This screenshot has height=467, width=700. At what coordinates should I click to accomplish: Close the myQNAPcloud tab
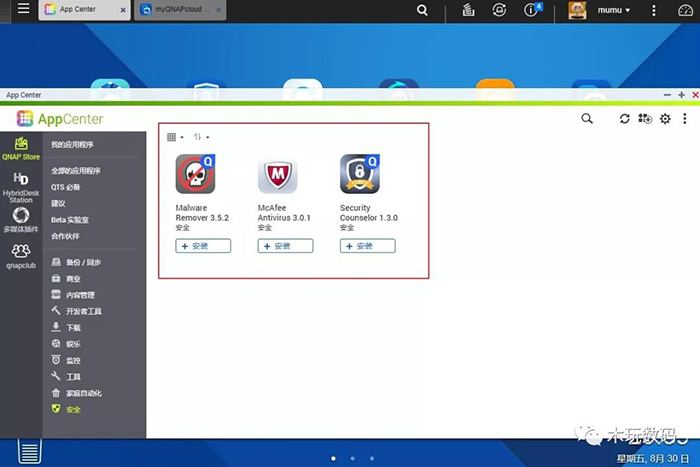[218, 10]
